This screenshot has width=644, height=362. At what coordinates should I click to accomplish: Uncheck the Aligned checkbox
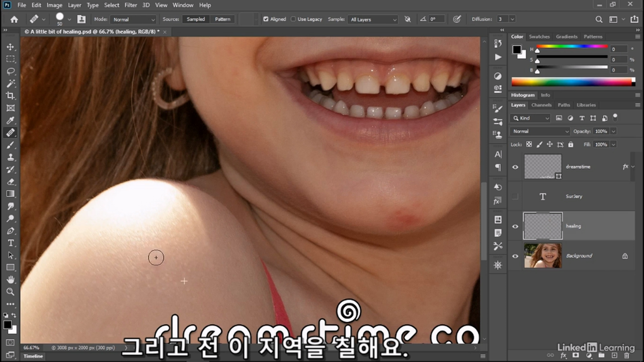[266, 19]
